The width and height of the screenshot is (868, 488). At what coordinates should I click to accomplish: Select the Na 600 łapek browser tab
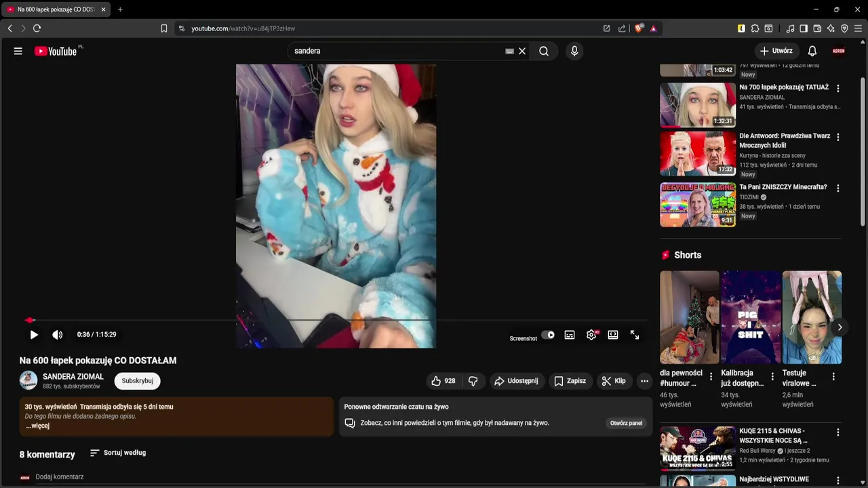click(56, 9)
